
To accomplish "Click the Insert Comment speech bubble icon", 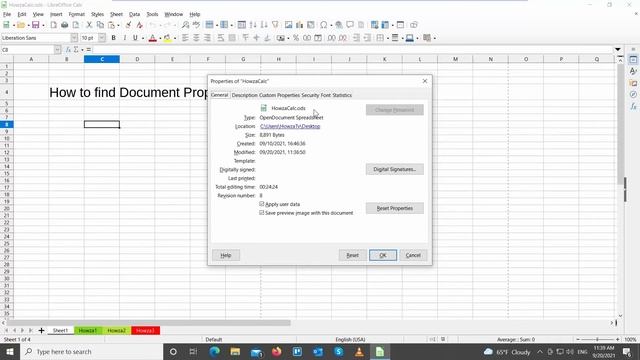I will click(350, 25).
